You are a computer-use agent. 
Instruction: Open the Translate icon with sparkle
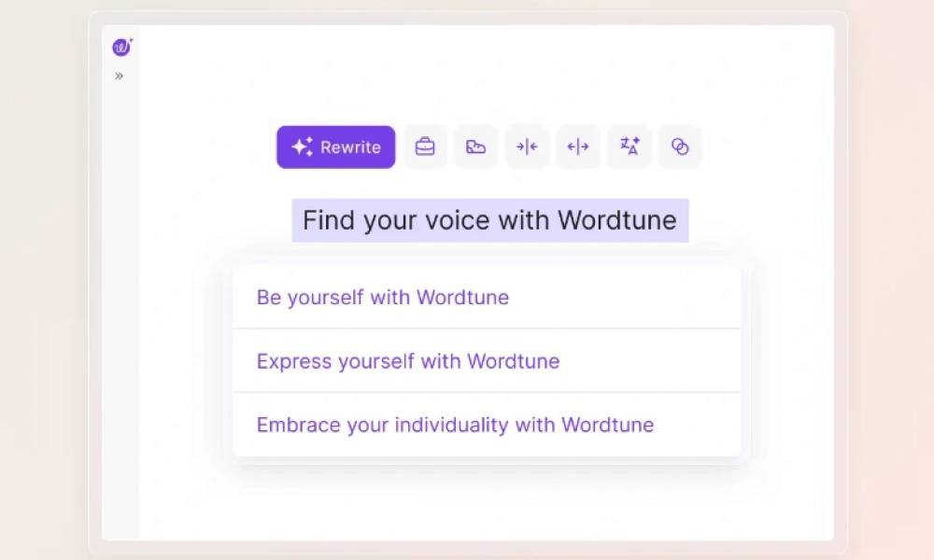(630, 147)
